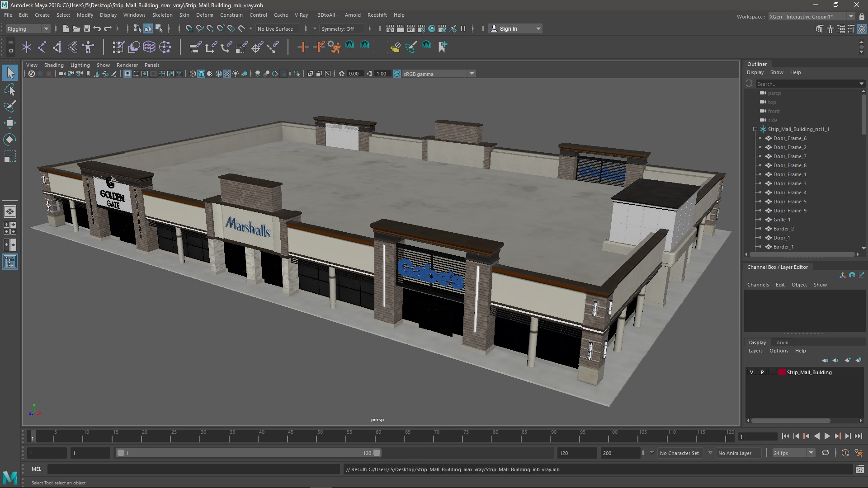
Task: Click the Open Scene folder icon
Action: tap(76, 28)
